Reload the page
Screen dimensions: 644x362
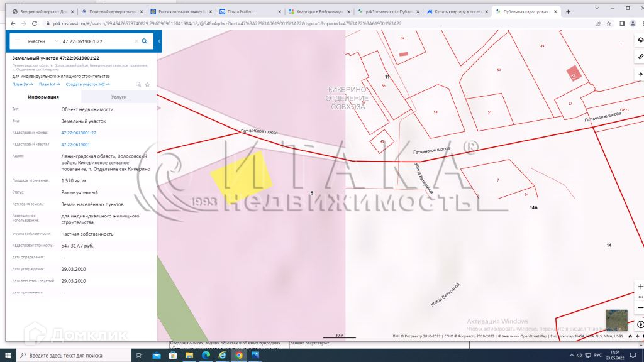(35, 23)
